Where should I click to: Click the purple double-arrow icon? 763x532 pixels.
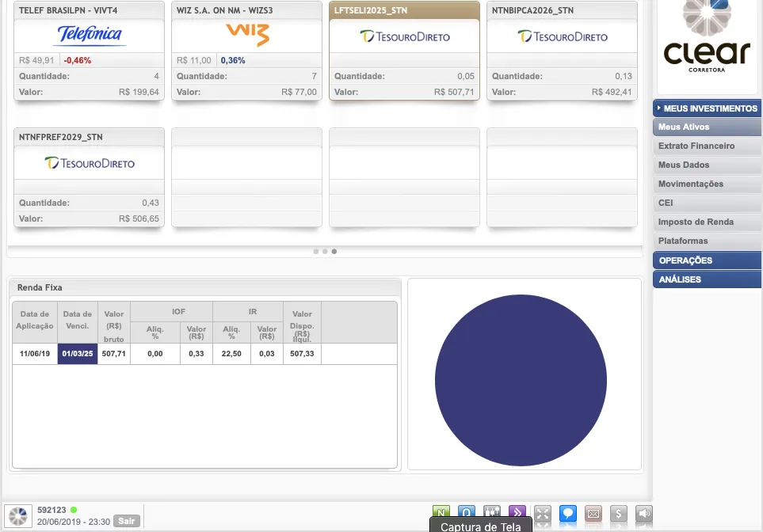click(x=517, y=513)
